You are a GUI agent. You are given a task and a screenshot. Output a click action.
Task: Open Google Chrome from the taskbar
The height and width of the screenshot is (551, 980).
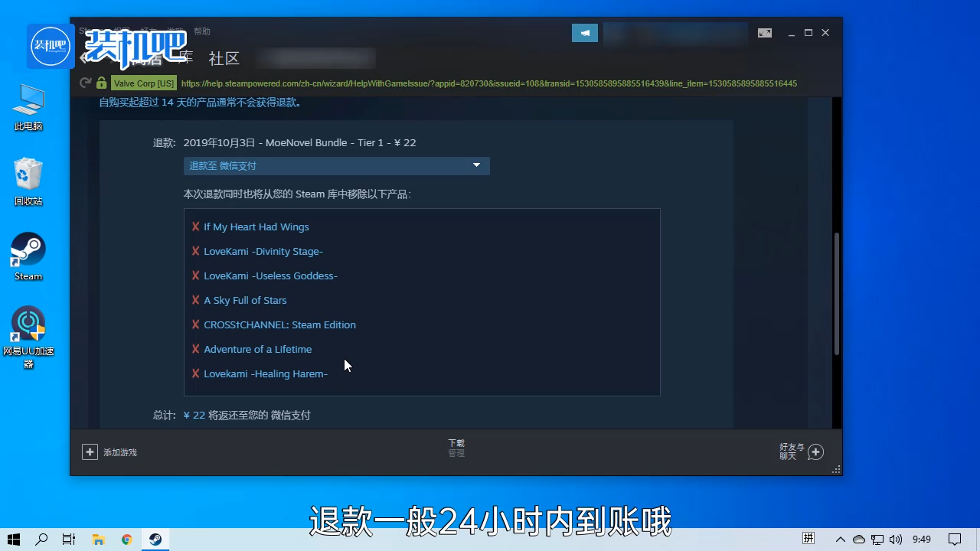point(126,540)
